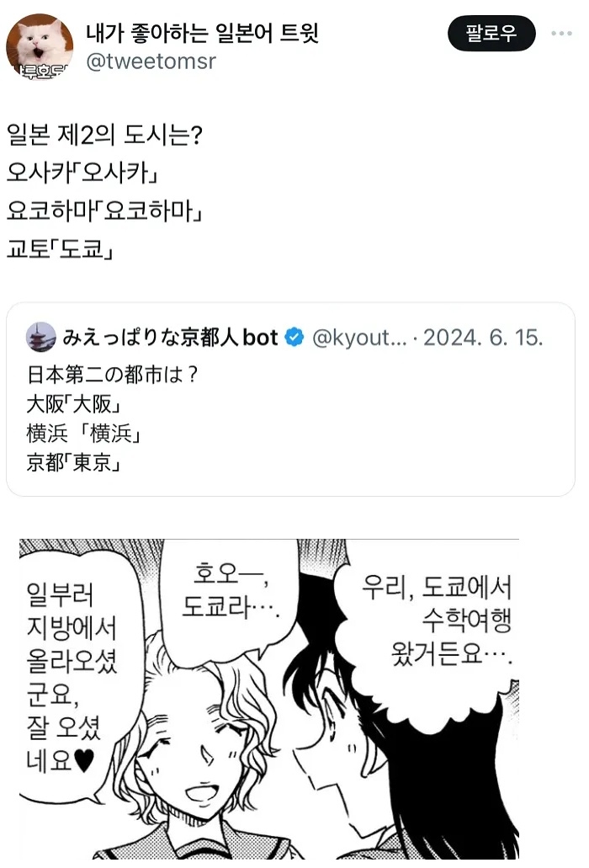Viewport: 589px width, 868px height.
Task: Click the 교토「도쿄」 line in tweet
Action: point(60,248)
